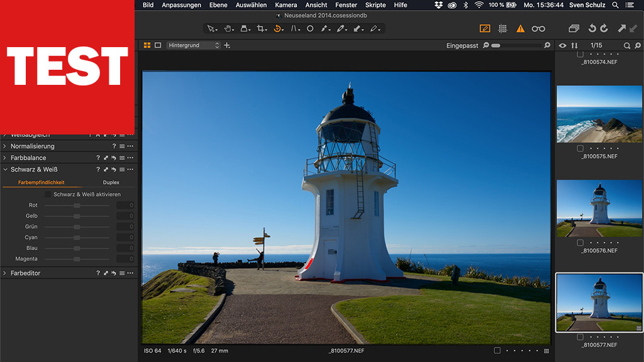
Task: Tick the viewer's bottom color tag checkbox
Action: click(x=497, y=351)
